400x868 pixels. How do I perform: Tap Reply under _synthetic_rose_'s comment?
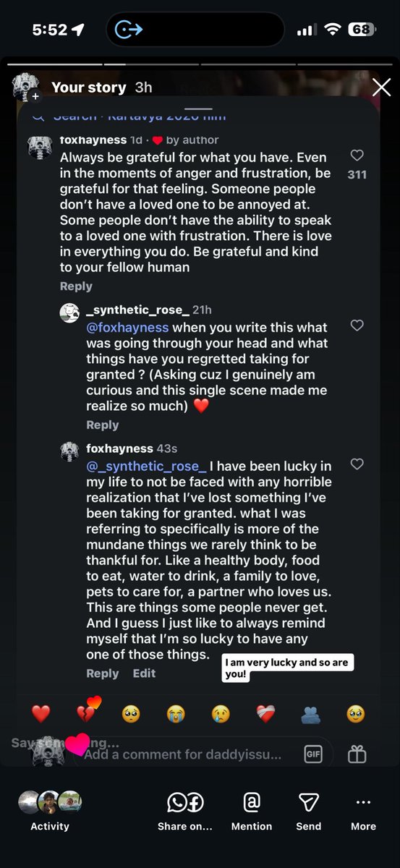pyautogui.click(x=102, y=425)
